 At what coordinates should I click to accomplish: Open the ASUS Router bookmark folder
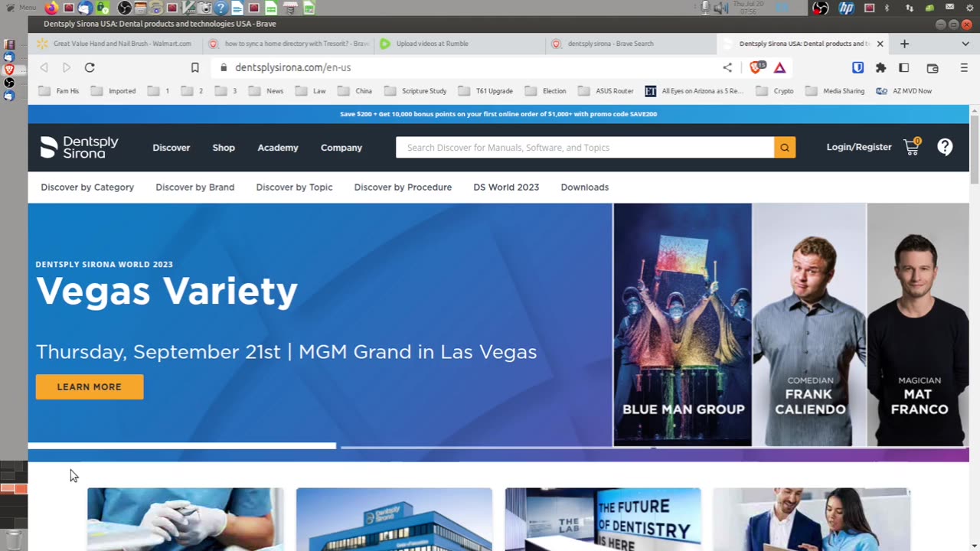click(606, 91)
